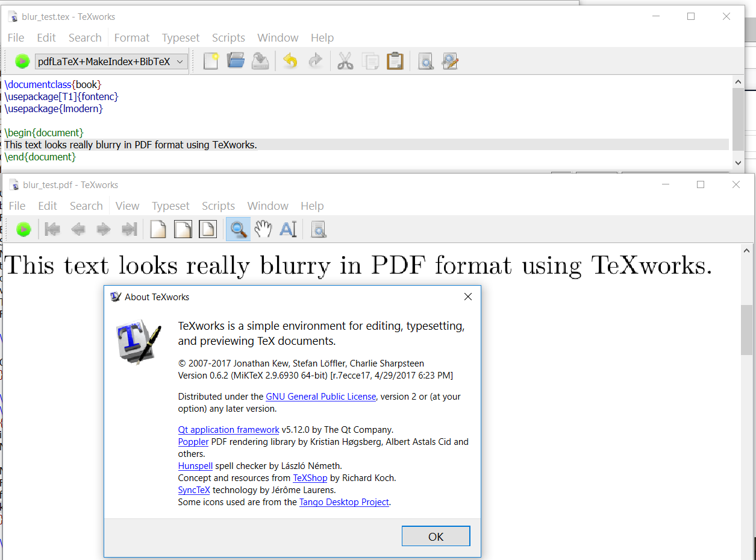The width and height of the screenshot is (756, 560).
Task: Open Find in the blur_test.tex toolbar
Action: pos(426,61)
